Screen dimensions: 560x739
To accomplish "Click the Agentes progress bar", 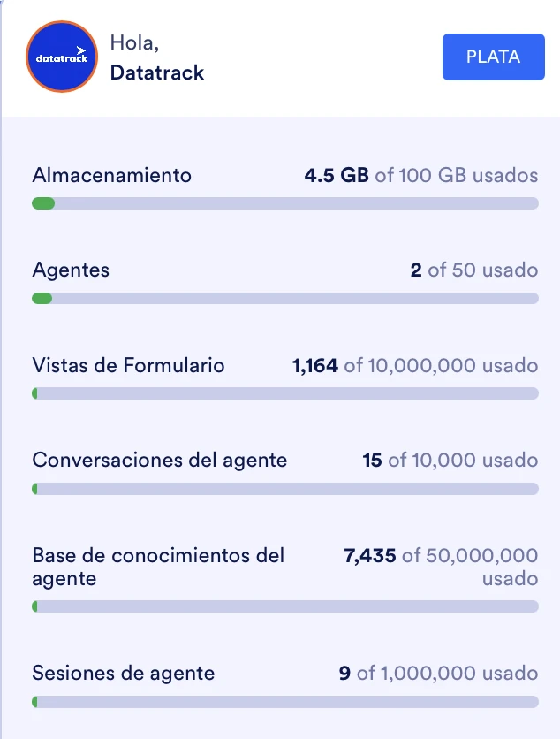I will tap(284, 299).
